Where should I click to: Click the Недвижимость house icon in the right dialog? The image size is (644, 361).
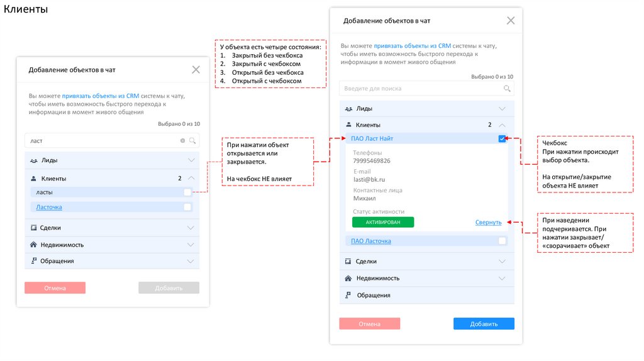click(348, 278)
